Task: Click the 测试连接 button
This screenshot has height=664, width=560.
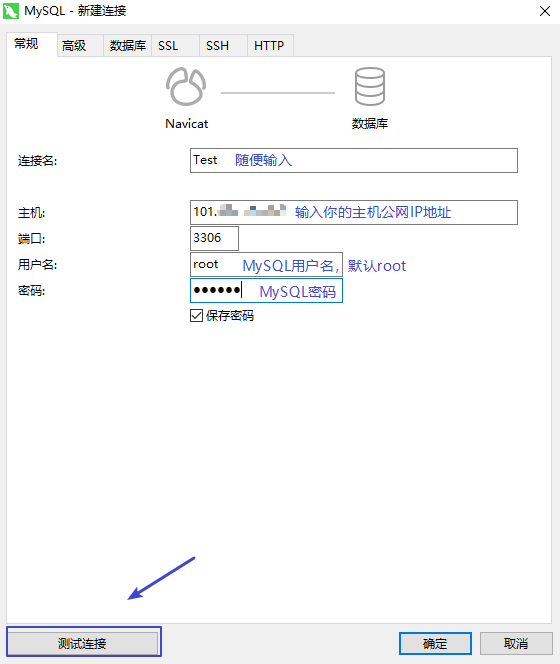Action: (x=83, y=644)
